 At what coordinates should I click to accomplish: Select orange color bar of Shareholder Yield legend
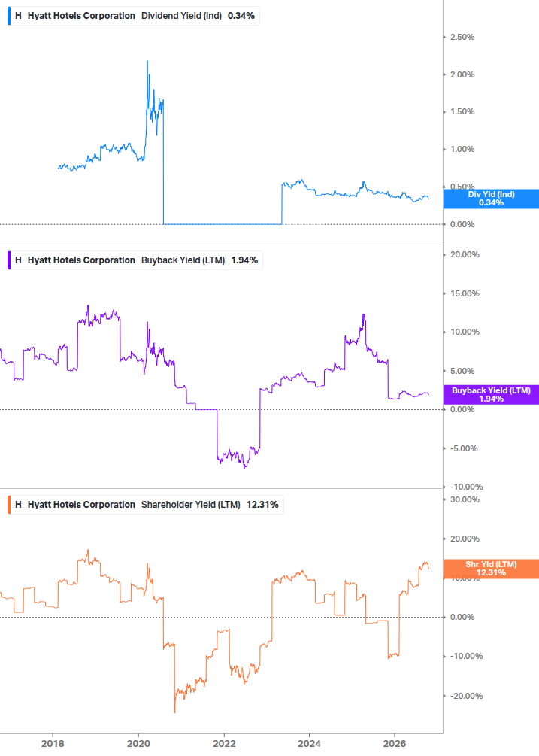coord(9,505)
